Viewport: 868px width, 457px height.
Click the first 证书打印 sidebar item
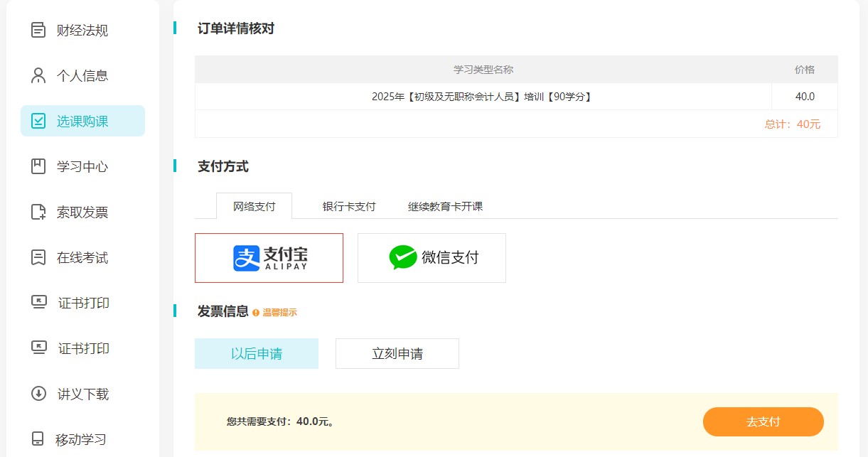83,303
